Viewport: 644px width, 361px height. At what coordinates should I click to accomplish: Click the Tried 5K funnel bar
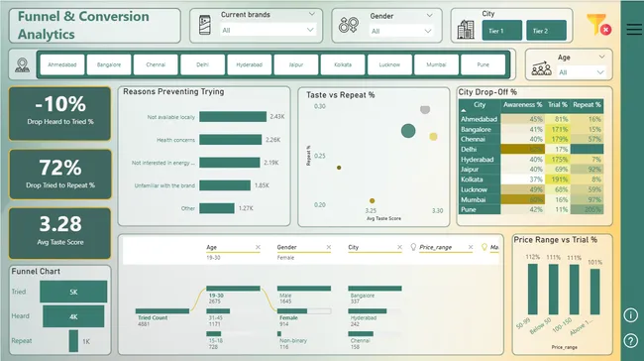click(73, 292)
